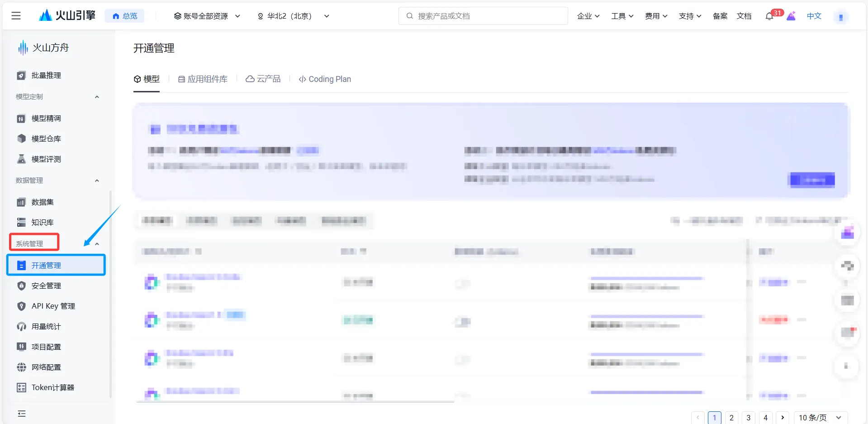Image resolution: width=868 pixels, height=424 pixels.
Task: Select 批量推理 in the sidebar
Action: tap(46, 75)
